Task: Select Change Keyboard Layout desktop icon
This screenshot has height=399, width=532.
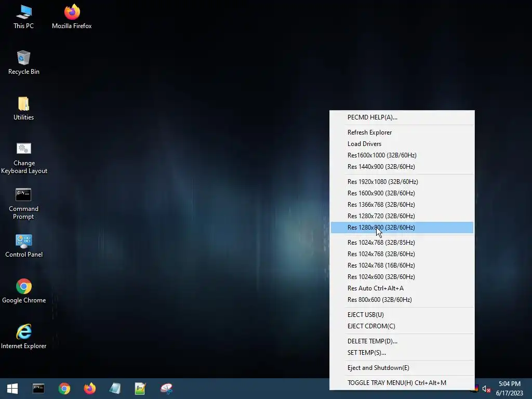Action: [x=24, y=158]
